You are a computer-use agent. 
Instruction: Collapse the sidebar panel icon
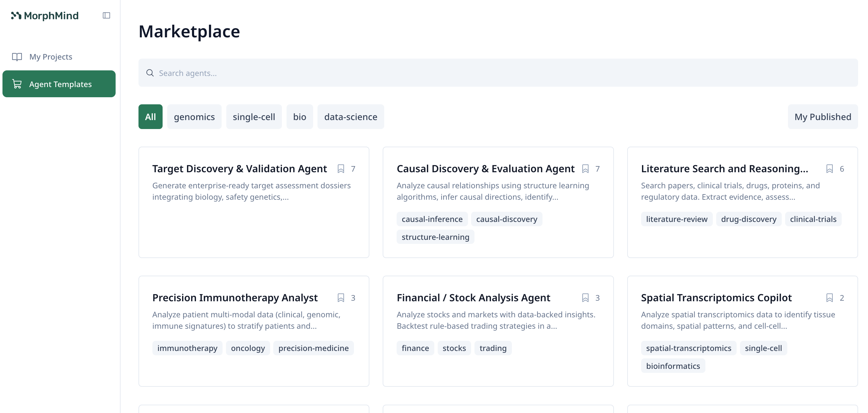106,15
